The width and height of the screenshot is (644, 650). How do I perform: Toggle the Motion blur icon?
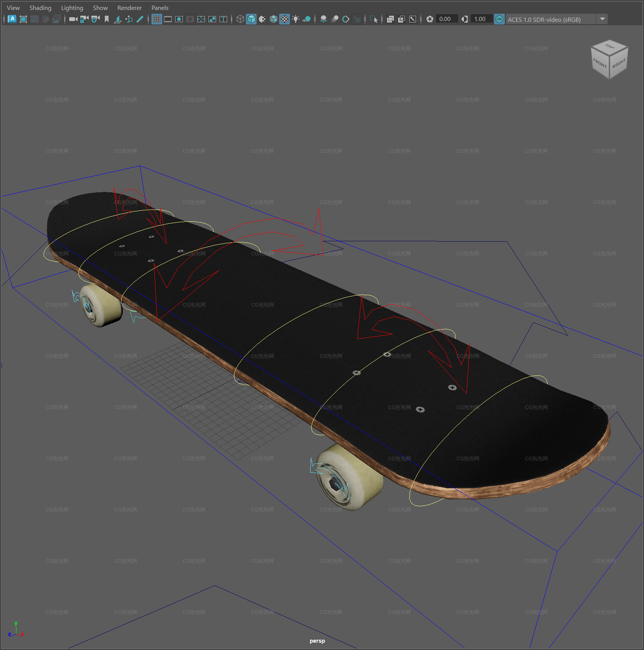point(335,19)
